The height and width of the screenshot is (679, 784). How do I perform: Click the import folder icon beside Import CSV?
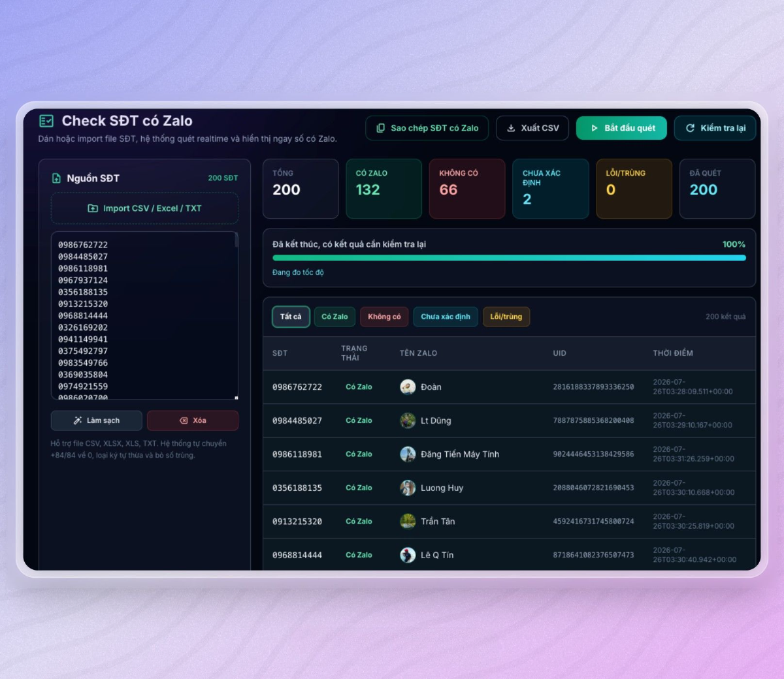[x=93, y=208]
